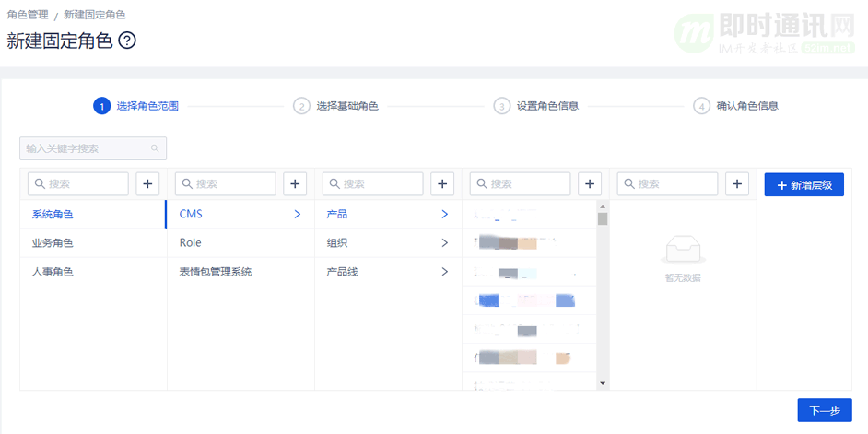Screen dimensions: 868x434
Task: Click the 下一步 button
Action: pyautogui.click(x=825, y=410)
